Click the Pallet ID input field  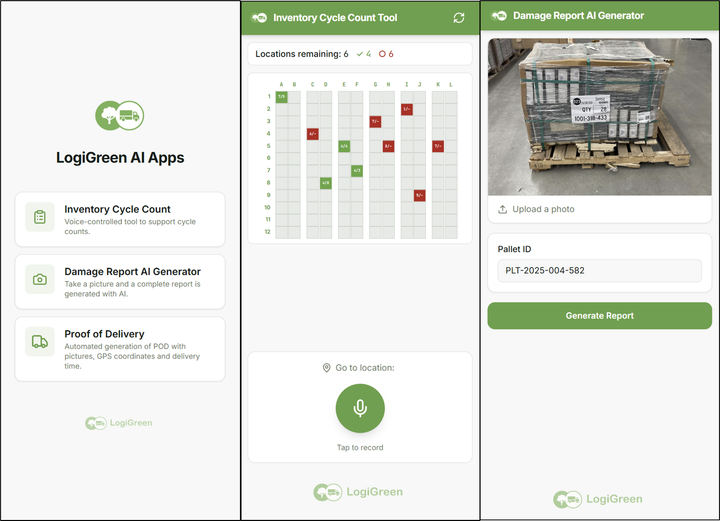(599, 270)
